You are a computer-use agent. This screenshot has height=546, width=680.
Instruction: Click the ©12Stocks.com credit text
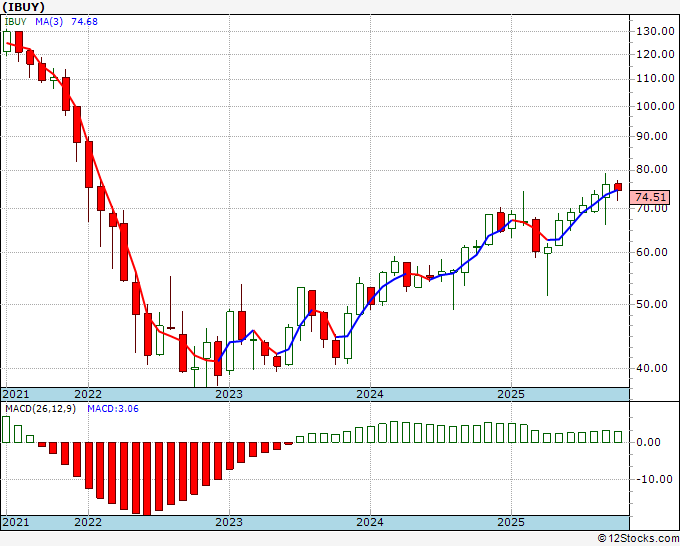[638, 539]
